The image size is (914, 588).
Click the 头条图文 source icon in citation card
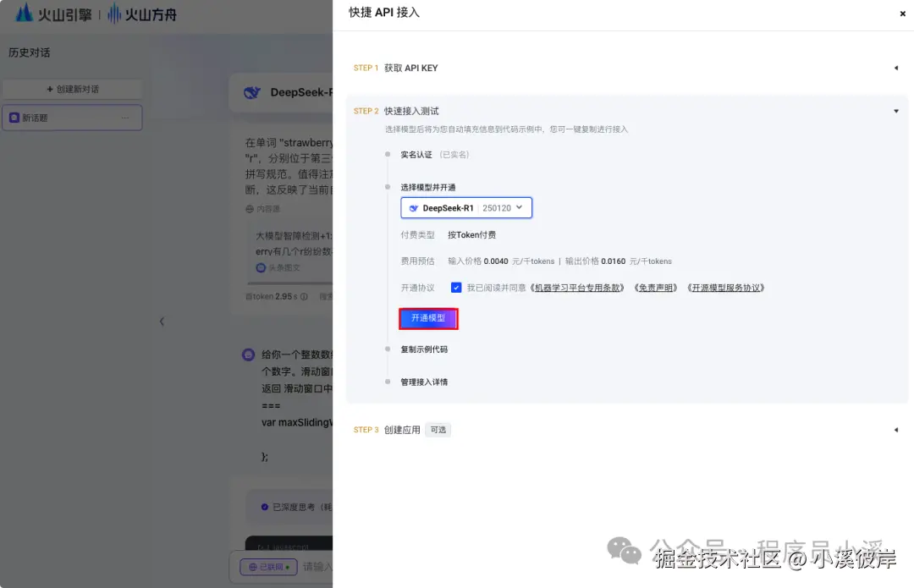[261, 267]
